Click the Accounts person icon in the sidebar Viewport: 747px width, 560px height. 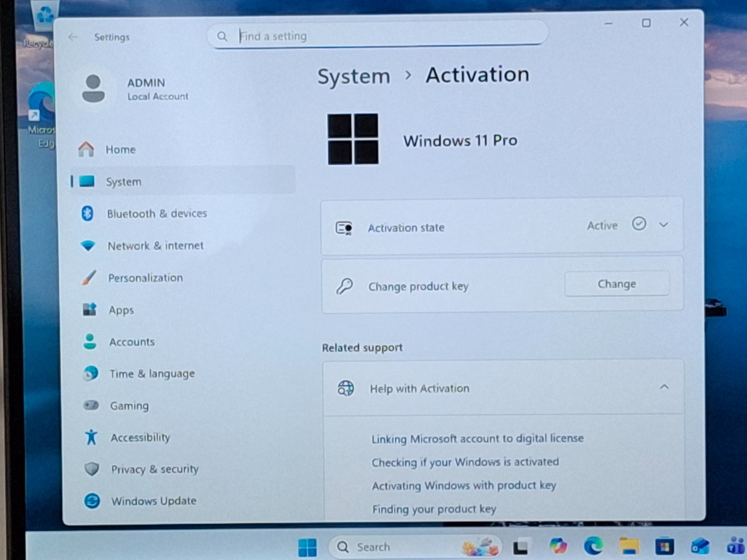pyautogui.click(x=90, y=342)
